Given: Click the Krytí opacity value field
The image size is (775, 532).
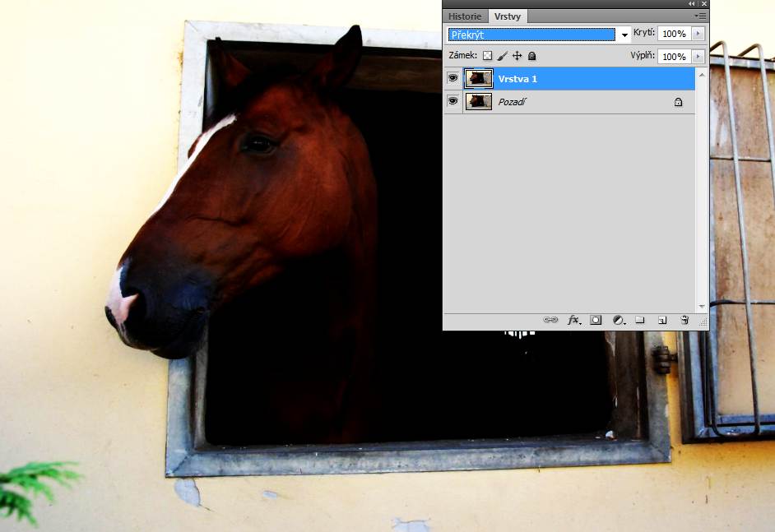Looking at the screenshot, I should 673,34.
